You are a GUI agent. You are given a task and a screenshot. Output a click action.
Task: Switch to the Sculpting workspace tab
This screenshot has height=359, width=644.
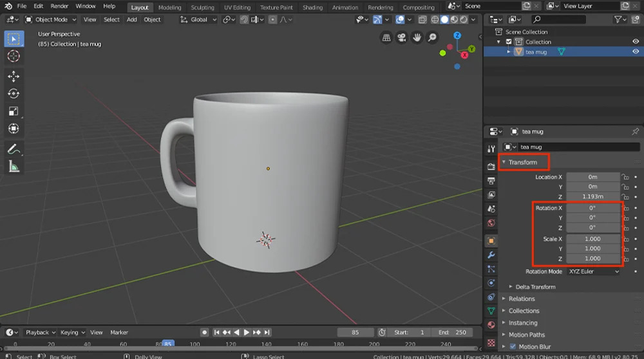(202, 7)
